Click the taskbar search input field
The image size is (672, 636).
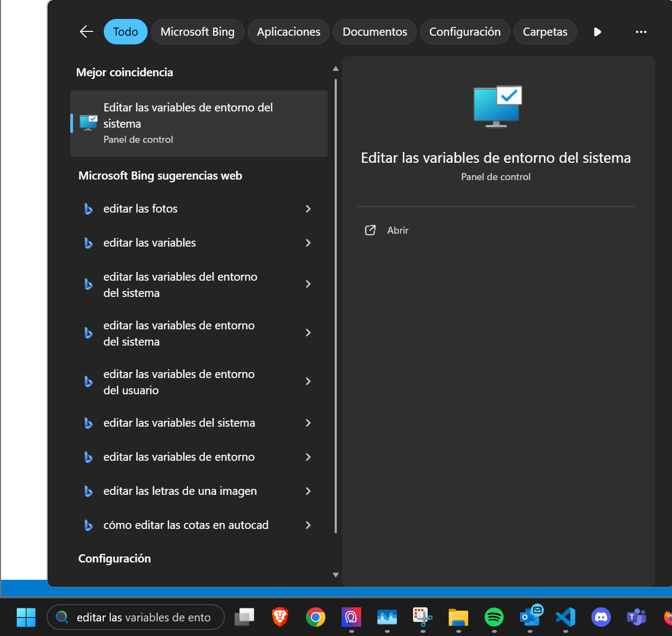(x=136, y=617)
